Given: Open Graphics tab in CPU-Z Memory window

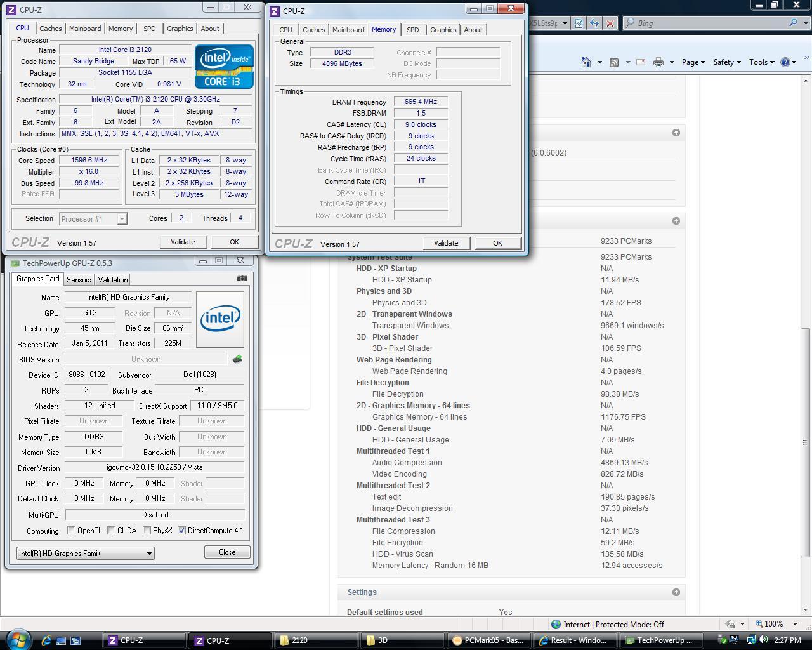Looking at the screenshot, I should 443,30.
